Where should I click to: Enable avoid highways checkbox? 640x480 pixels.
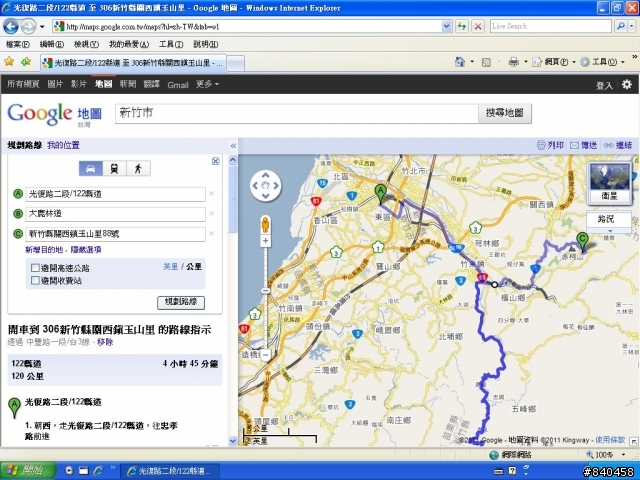[x=36, y=268]
